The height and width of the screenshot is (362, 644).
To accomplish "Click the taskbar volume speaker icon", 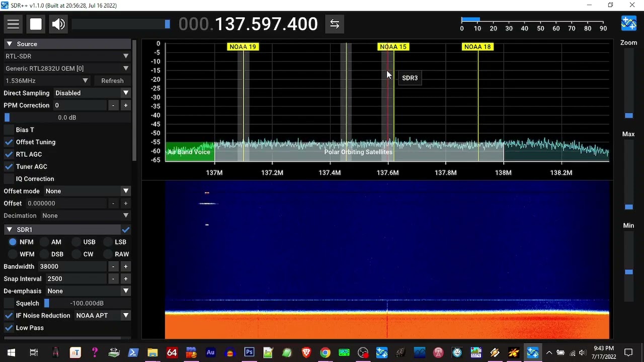I will tap(583, 352).
